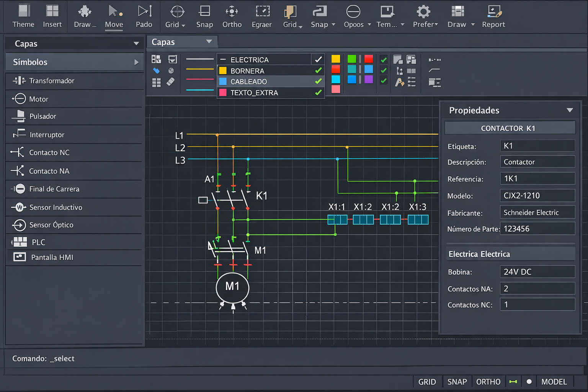This screenshot has width=588, height=392.
Task: Open the Theme tool
Action: (x=23, y=16)
